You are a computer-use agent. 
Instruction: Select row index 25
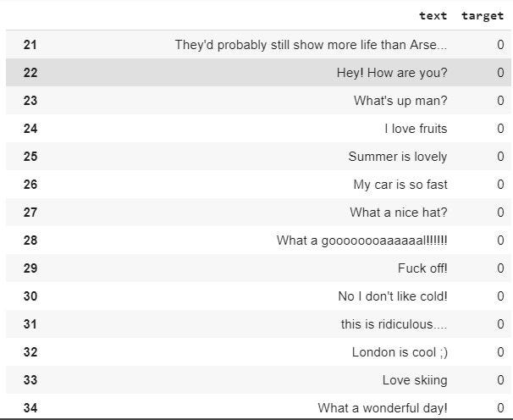(30, 157)
